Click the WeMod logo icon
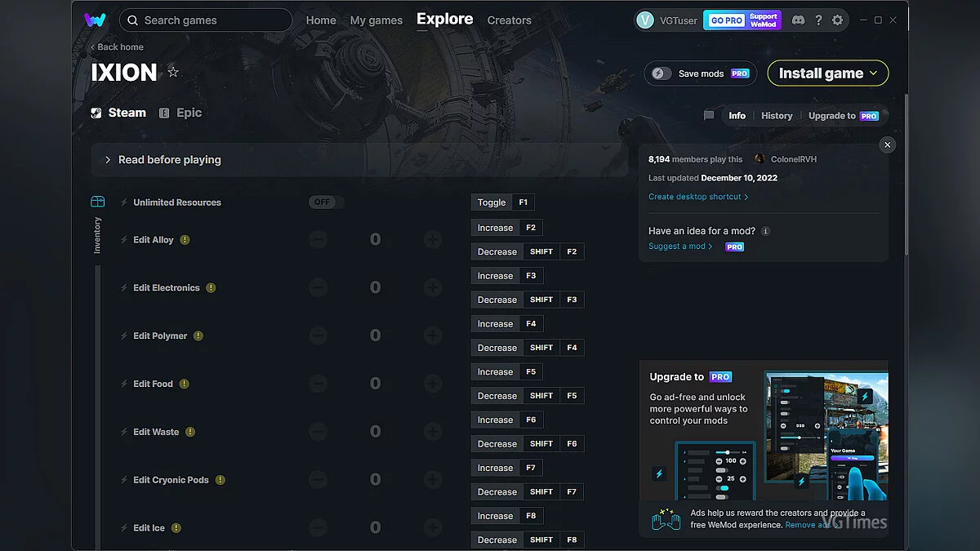This screenshot has height=551, width=980. (94, 20)
